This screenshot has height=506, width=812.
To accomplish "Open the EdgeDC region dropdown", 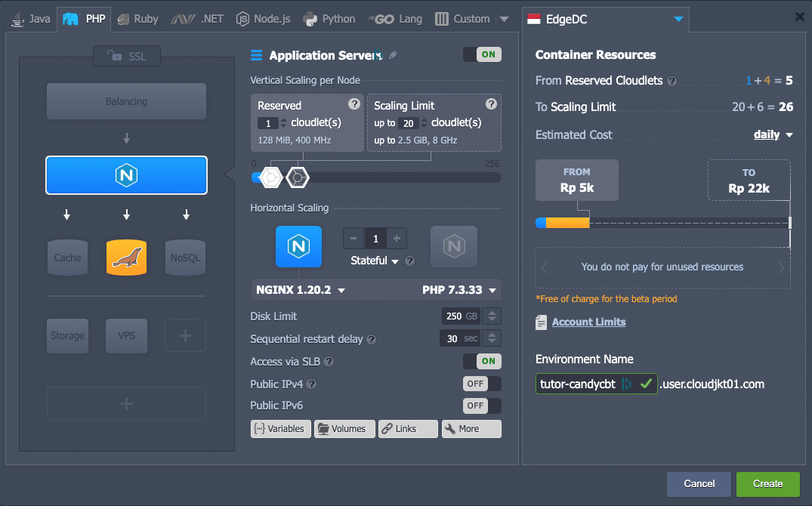I will [x=605, y=19].
